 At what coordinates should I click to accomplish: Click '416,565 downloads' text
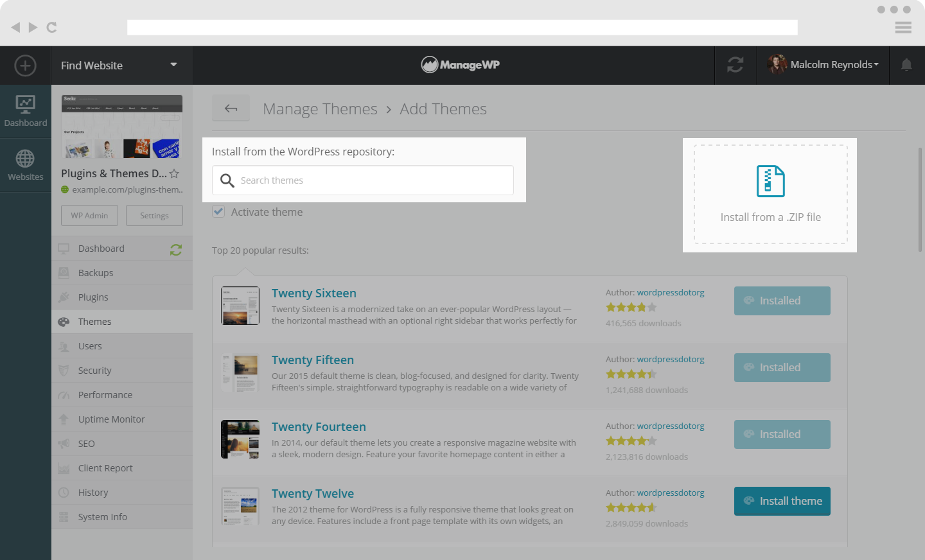pos(643,323)
